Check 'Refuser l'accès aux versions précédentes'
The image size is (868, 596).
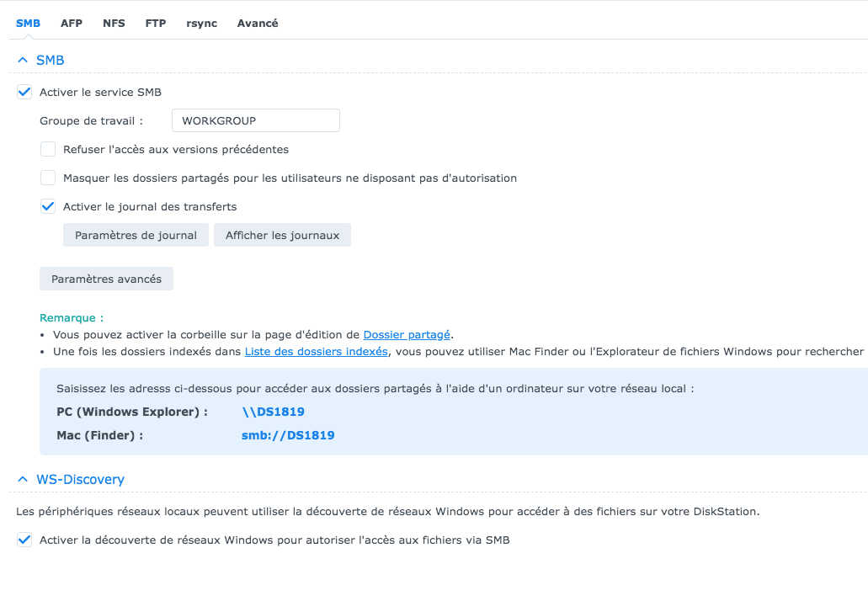coord(48,150)
